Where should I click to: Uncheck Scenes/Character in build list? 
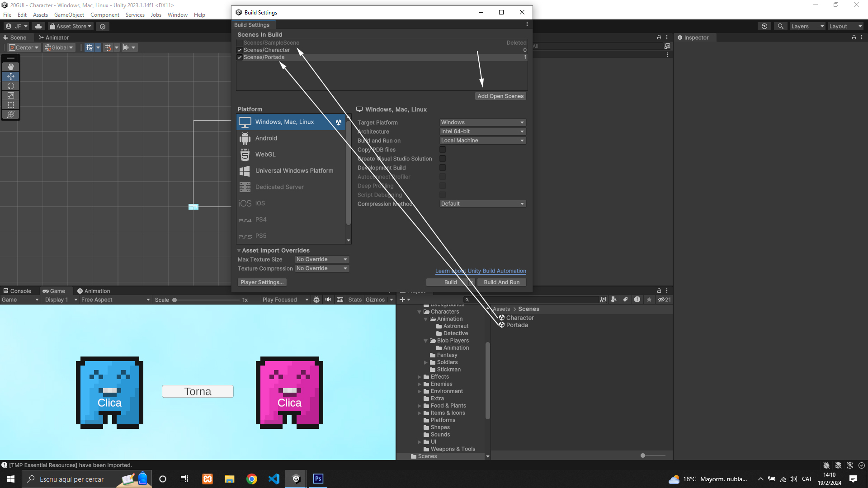(240, 50)
